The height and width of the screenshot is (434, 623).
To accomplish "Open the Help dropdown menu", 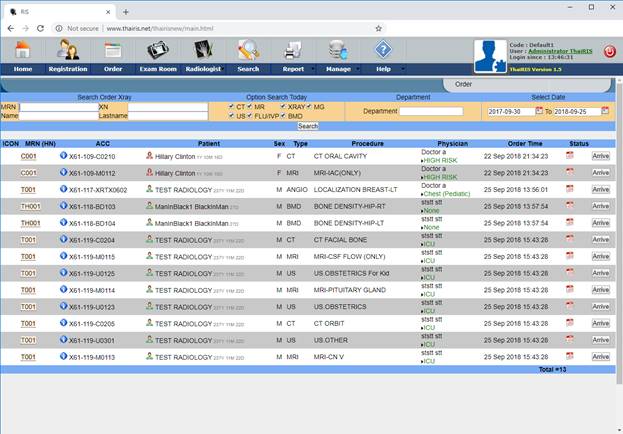I will (x=383, y=69).
